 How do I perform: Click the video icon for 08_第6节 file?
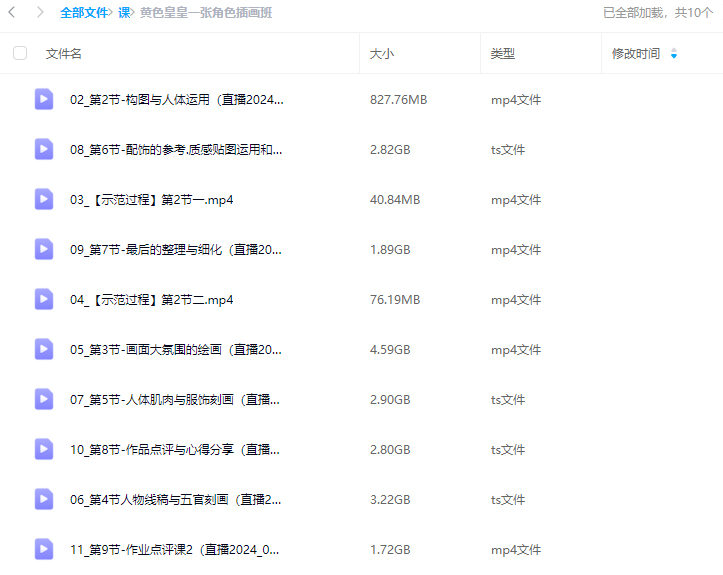tap(44, 149)
